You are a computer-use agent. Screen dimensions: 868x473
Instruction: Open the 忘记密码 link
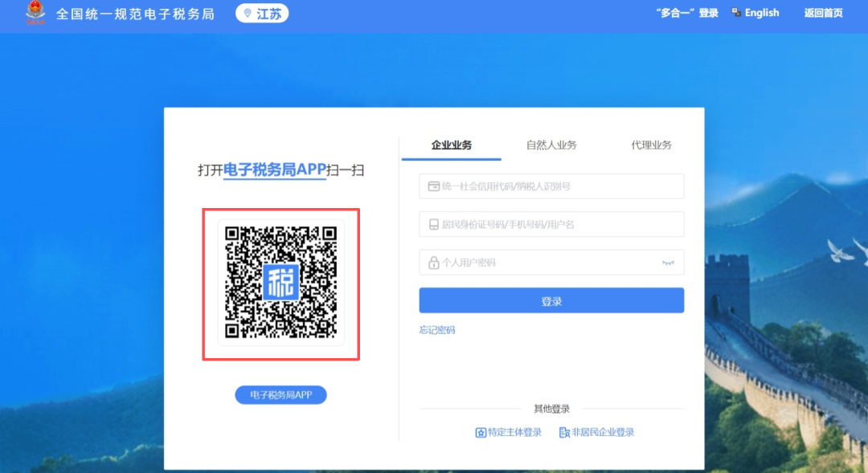(436, 330)
